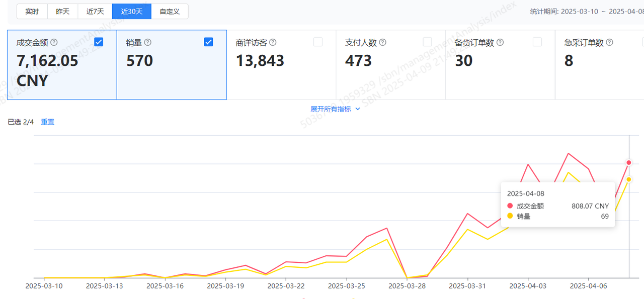Click the red 成交金额 dot in tooltip

pos(510,206)
